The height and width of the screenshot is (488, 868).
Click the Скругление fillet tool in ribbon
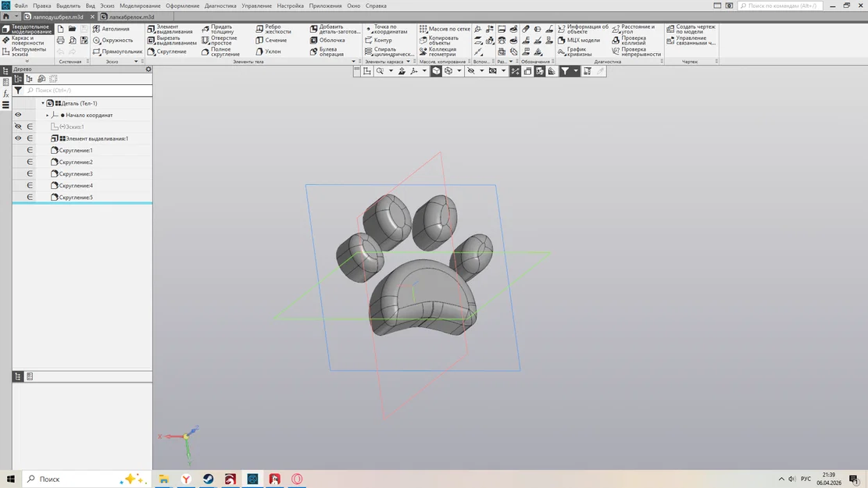[x=166, y=52]
